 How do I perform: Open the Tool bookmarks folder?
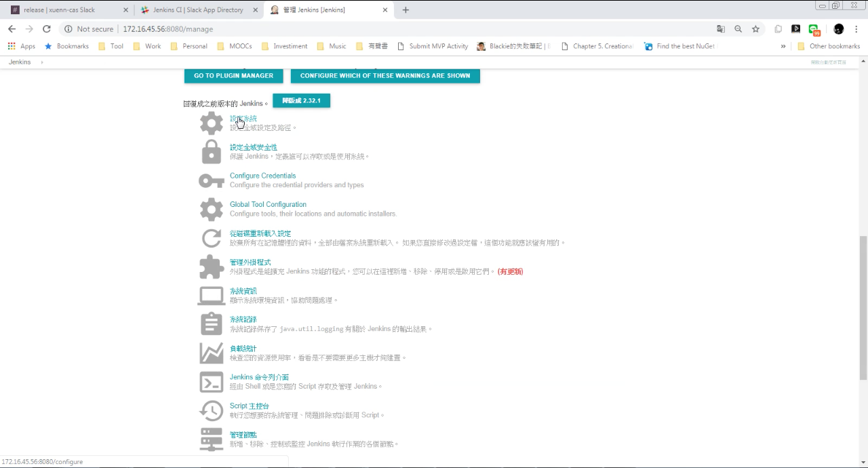click(x=111, y=46)
